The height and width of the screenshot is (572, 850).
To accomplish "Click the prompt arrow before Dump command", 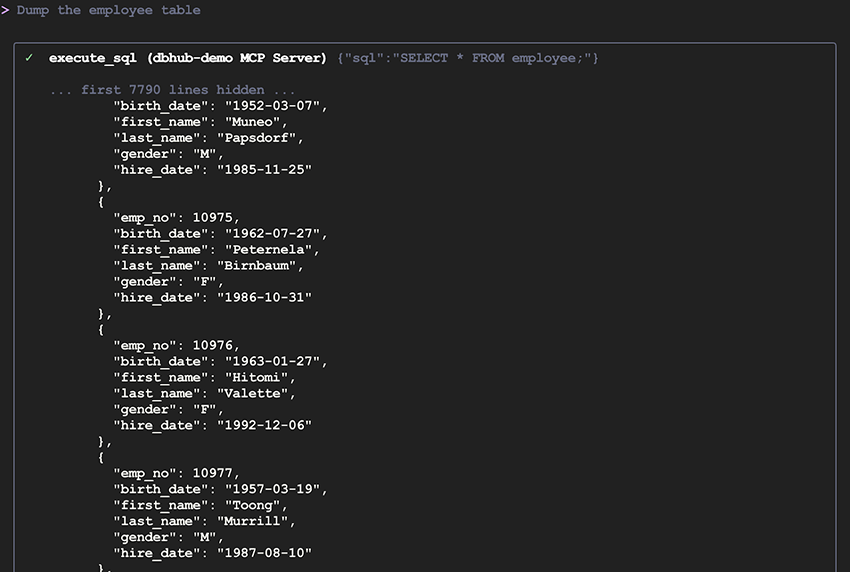I will 6,10.
